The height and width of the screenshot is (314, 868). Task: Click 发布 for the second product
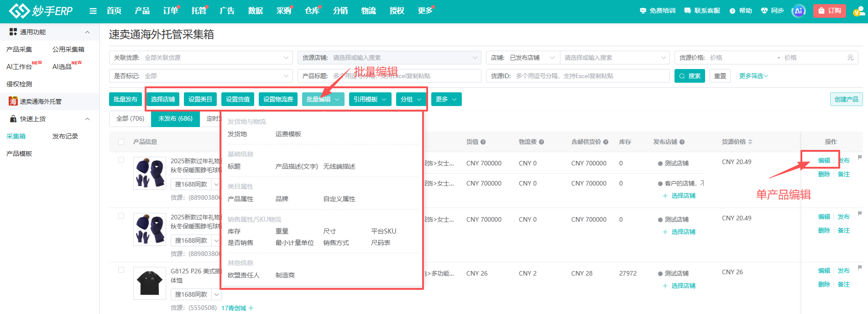(x=844, y=217)
